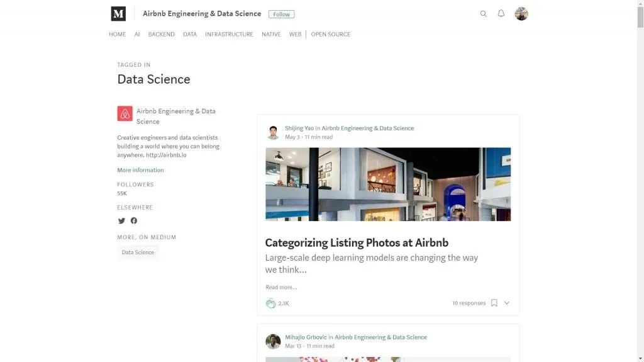This screenshot has height=362, width=644.
Task: Open the INFRASTRUCTURE section
Action: point(229,35)
